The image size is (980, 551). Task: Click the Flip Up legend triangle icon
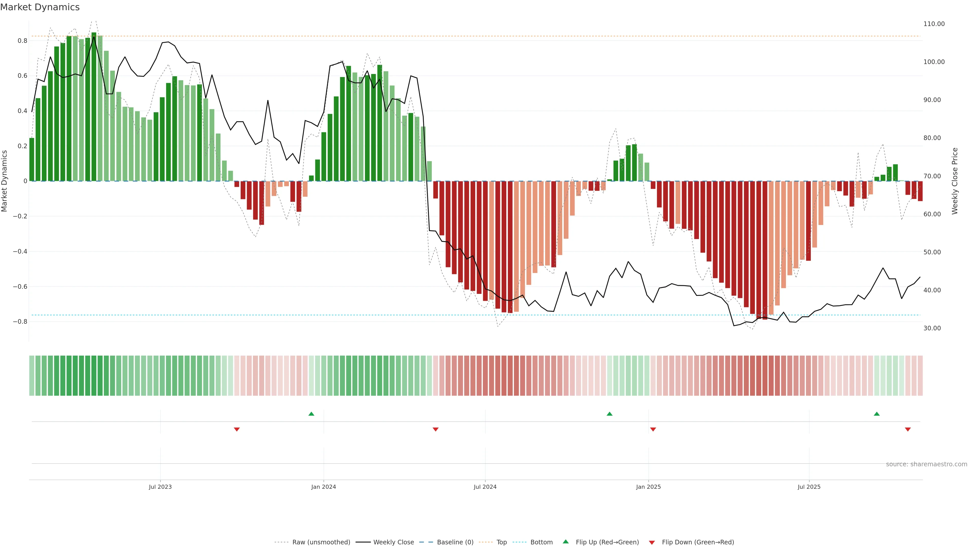pos(566,542)
